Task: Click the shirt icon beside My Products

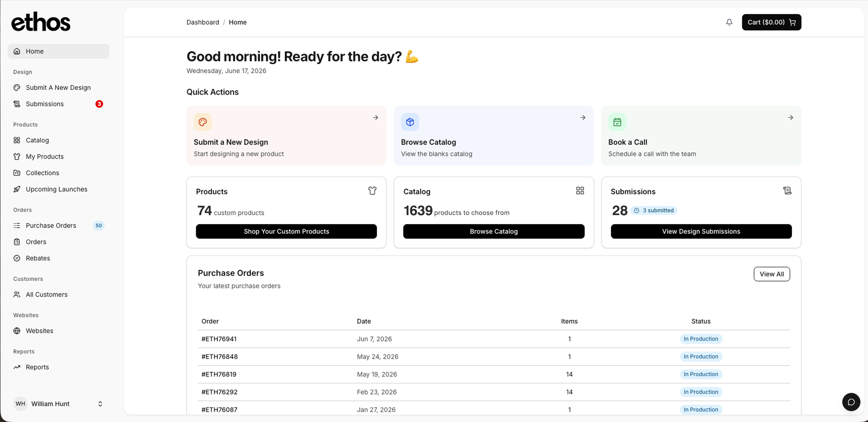Action: point(17,156)
